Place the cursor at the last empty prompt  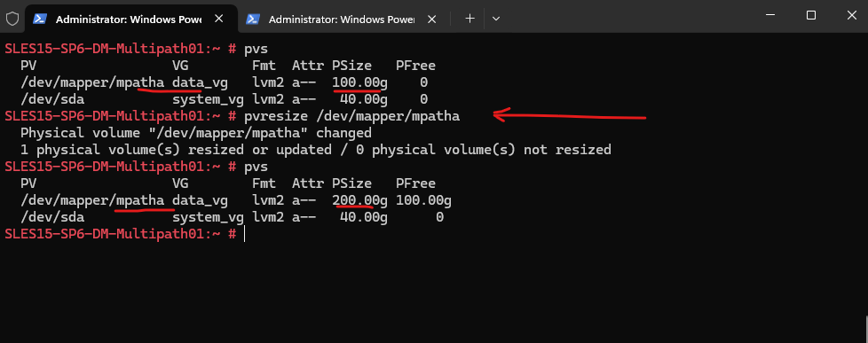point(244,234)
